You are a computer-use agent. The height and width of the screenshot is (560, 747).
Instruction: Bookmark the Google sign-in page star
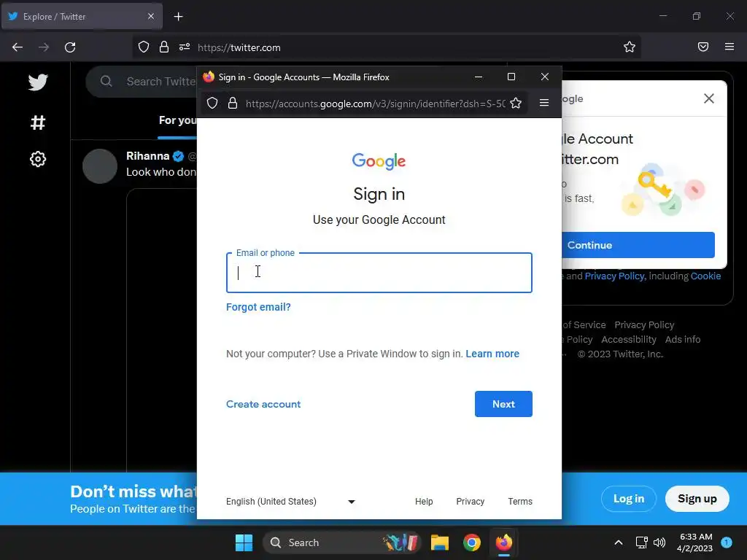tap(516, 104)
